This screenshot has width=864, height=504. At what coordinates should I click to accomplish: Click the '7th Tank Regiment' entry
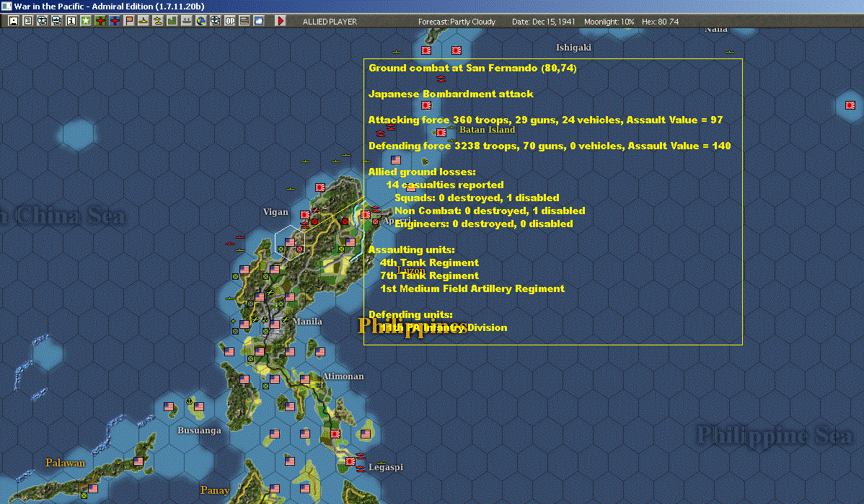click(429, 275)
